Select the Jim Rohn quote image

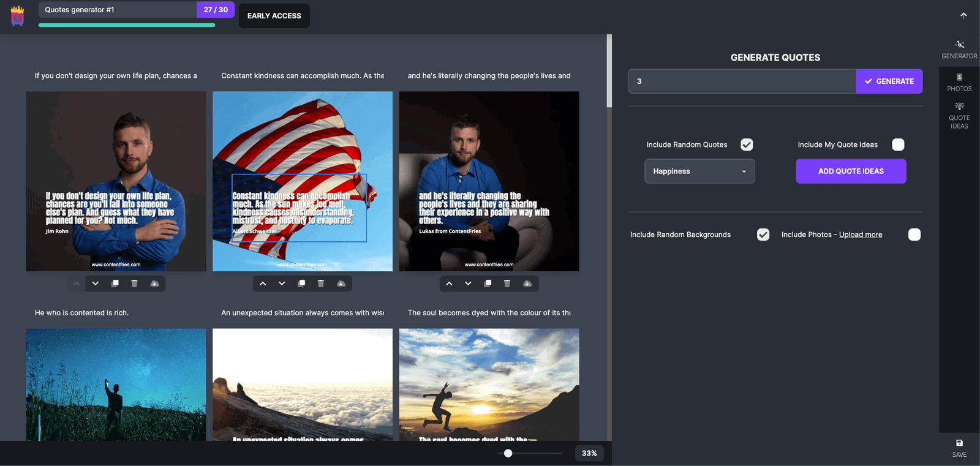coord(116,181)
